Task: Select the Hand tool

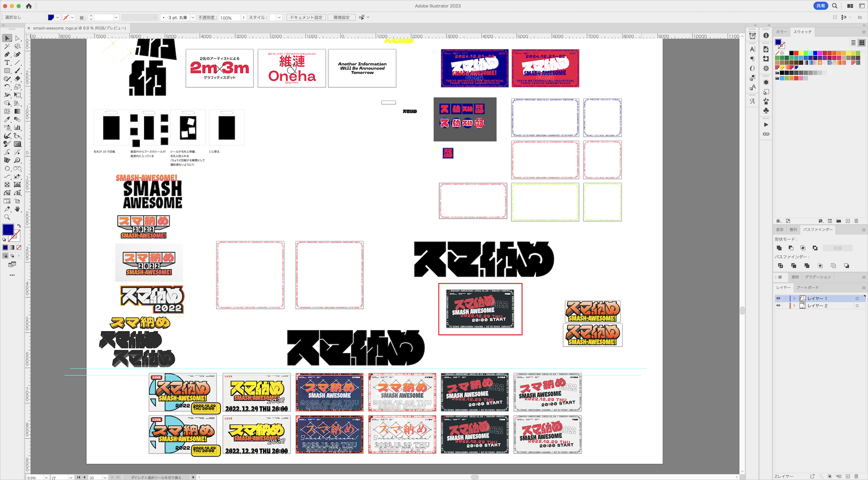Action: pyautogui.click(x=17, y=209)
